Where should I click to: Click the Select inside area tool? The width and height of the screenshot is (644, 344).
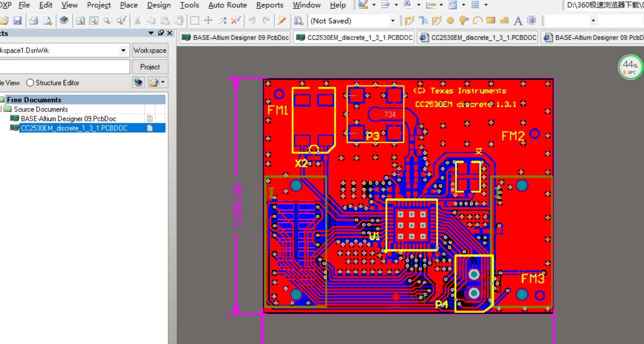click(x=195, y=20)
